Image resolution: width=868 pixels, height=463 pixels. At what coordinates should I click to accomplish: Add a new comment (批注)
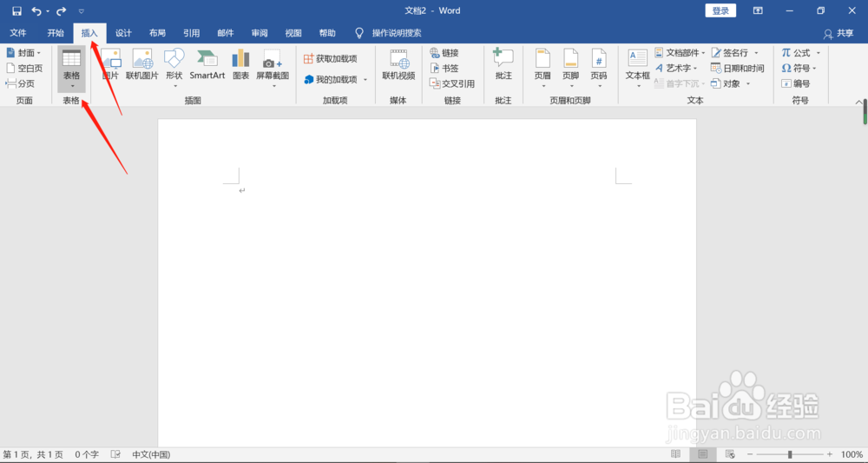tap(503, 65)
